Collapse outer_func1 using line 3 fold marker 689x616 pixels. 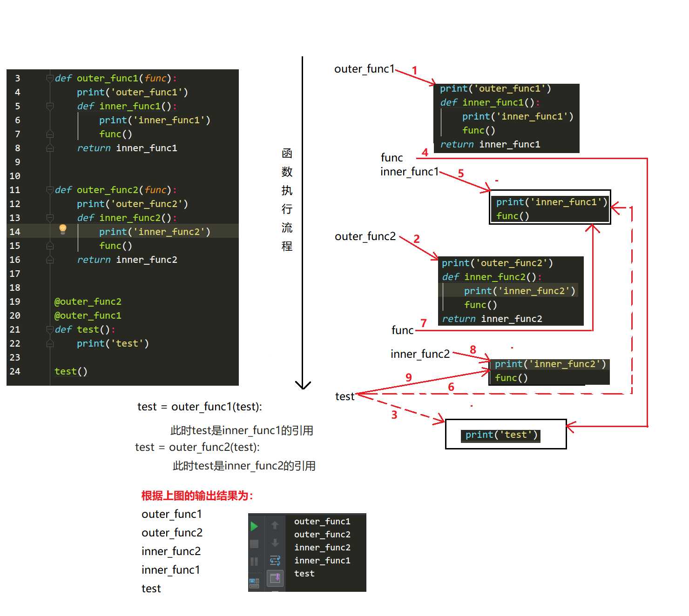click(x=50, y=79)
